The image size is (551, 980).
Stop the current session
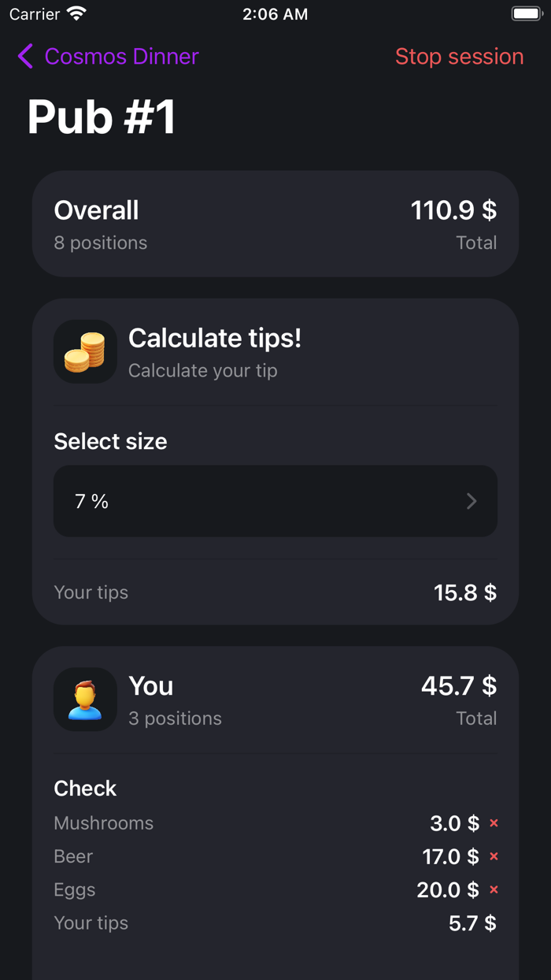click(459, 56)
